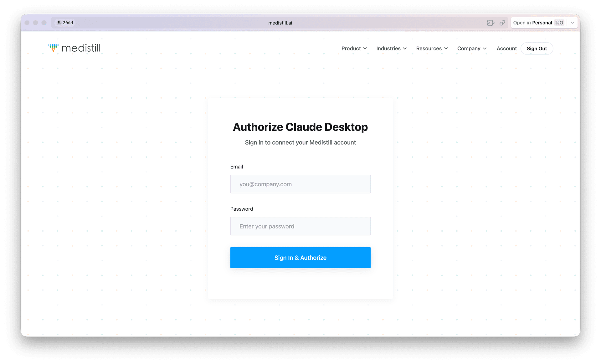
Task: Open the Resources menu
Action: click(x=432, y=49)
